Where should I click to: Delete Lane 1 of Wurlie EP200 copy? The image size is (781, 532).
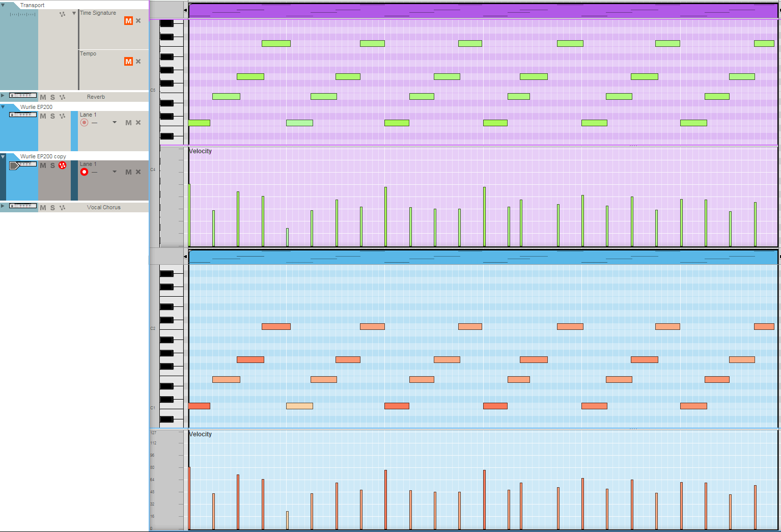(138, 172)
